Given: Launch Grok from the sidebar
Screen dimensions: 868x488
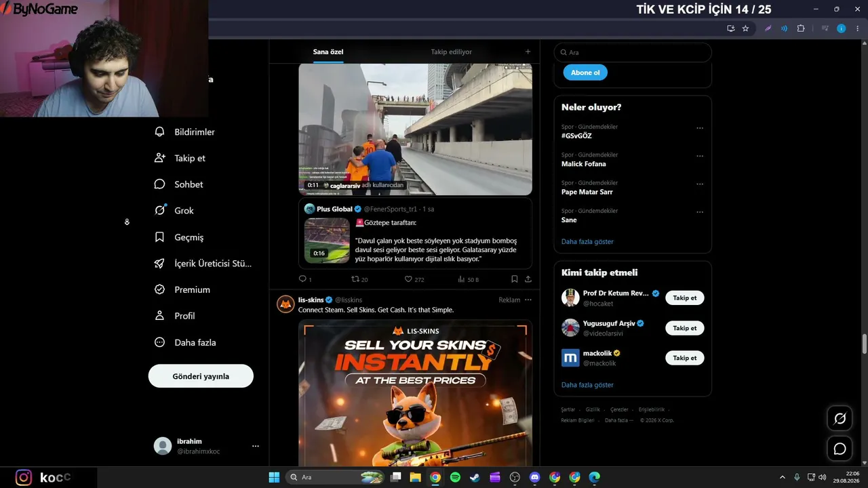Looking at the screenshot, I should point(174,211).
